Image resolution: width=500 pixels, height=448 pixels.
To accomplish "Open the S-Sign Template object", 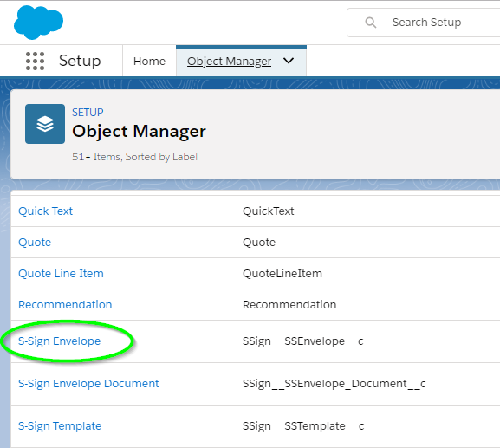I will coord(60,426).
